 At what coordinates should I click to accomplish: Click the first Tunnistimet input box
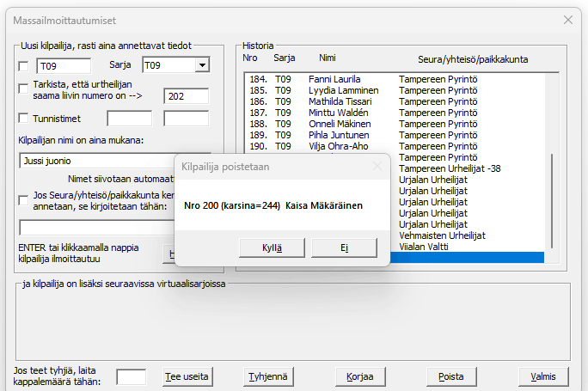click(x=129, y=119)
